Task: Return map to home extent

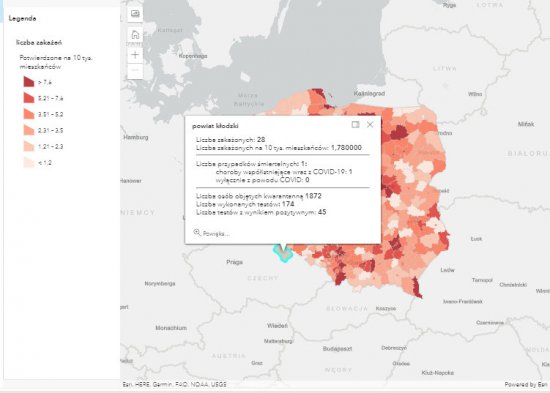Action: (x=135, y=35)
